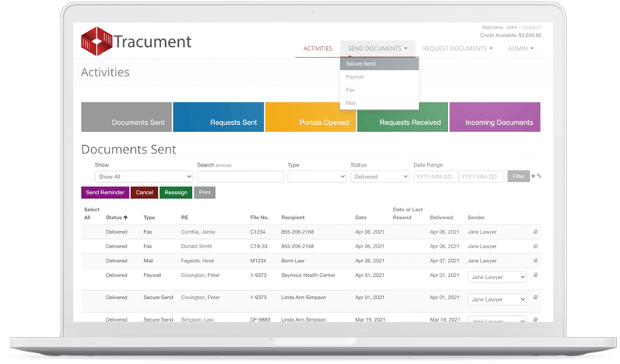620x364 pixels.
Task: Click the Tracument logo
Action: tap(136, 41)
